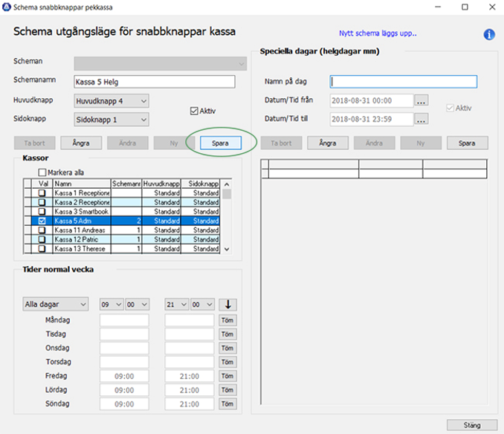The image size is (504, 434).
Task: Check the Kassa 11 Andreas row checkbox
Action: click(x=42, y=230)
